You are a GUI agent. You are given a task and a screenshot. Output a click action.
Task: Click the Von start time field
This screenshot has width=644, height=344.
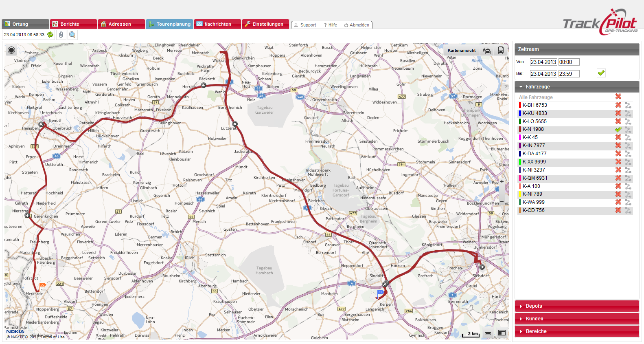point(569,62)
